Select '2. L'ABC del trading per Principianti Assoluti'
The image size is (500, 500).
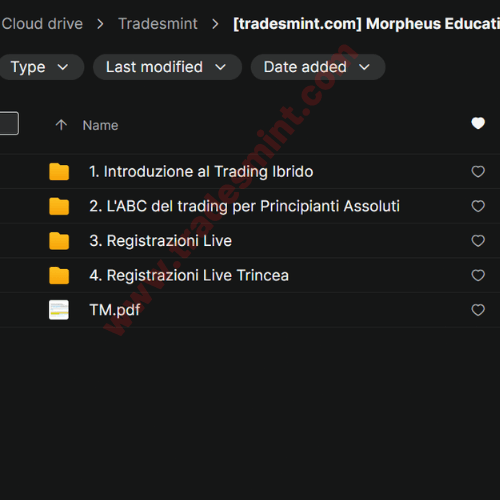point(244,206)
